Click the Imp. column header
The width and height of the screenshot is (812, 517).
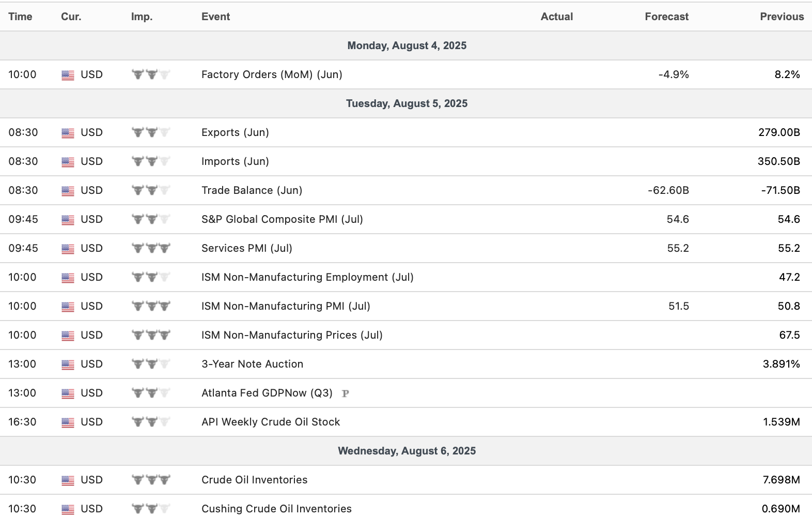142,17
